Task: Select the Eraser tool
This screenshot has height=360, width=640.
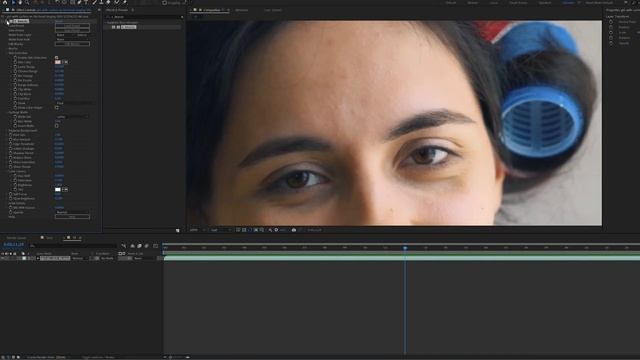Action: [x=109, y=2]
